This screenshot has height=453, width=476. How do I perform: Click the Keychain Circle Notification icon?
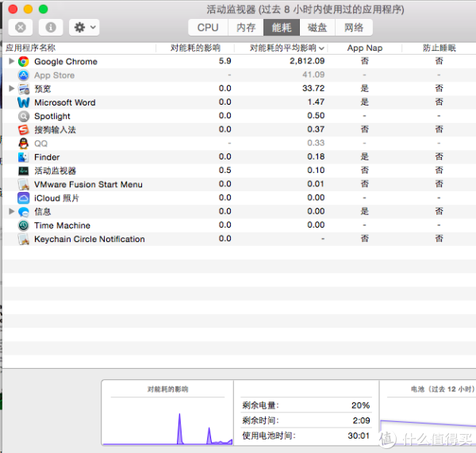pyautogui.click(x=23, y=240)
